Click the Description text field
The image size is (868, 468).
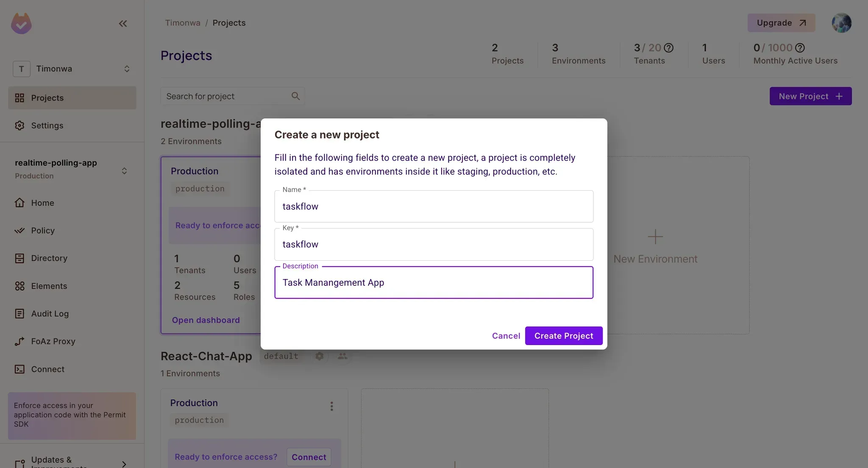(x=434, y=283)
